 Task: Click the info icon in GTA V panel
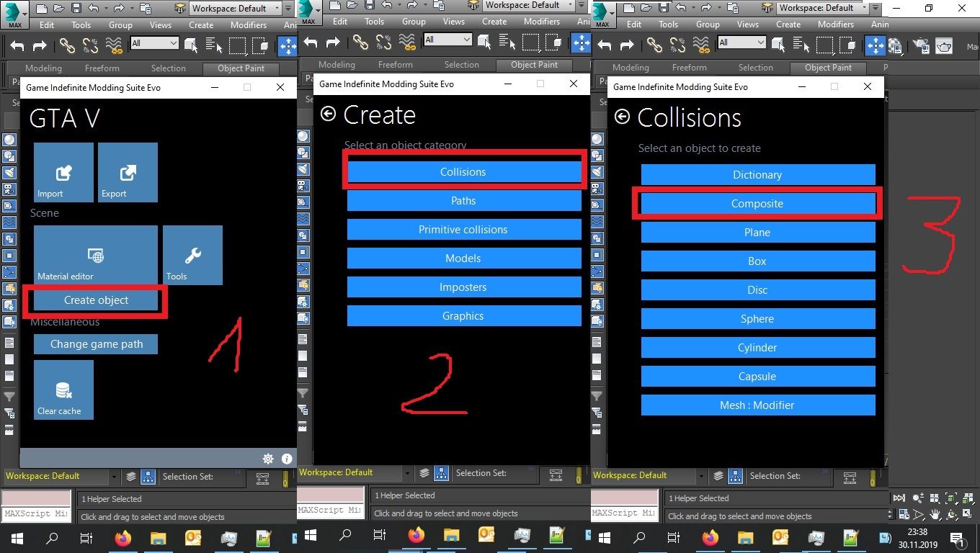pos(286,459)
